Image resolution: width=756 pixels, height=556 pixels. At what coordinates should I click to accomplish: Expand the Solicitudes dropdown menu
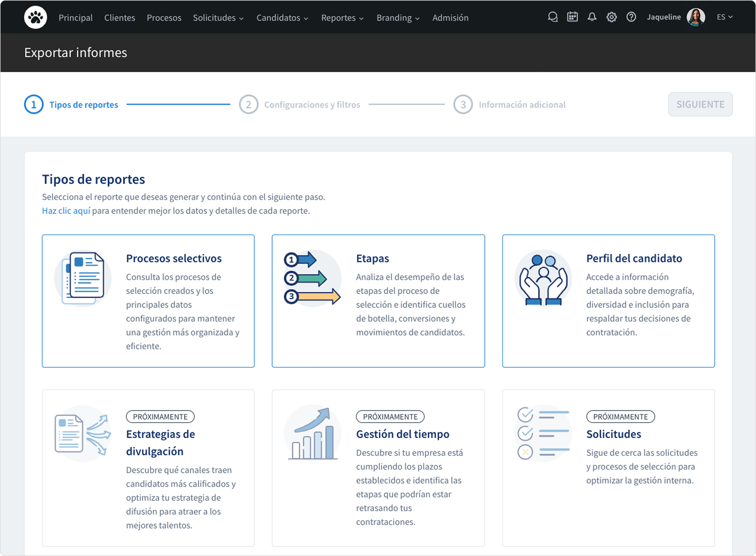pos(218,18)
